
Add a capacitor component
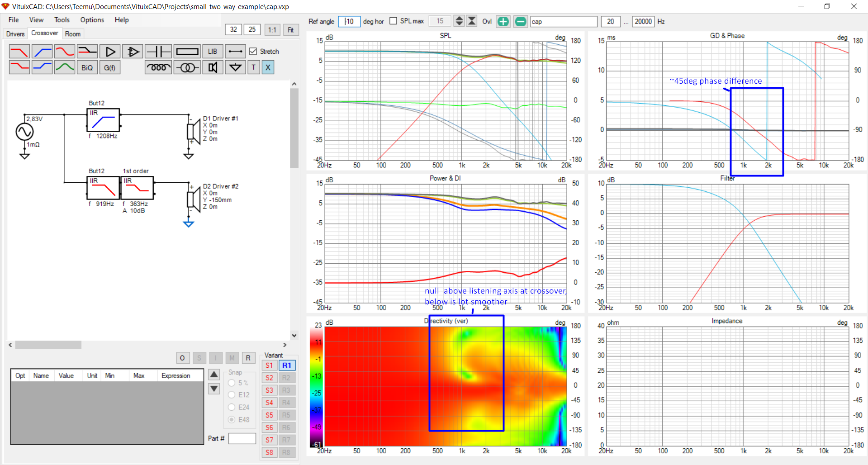tap(158, 52)
